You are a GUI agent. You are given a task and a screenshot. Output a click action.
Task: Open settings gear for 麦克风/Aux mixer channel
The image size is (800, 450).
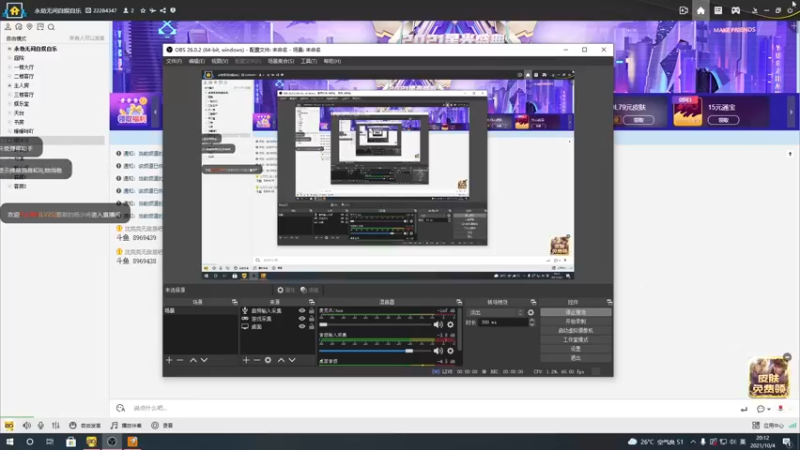coord(451,324)
